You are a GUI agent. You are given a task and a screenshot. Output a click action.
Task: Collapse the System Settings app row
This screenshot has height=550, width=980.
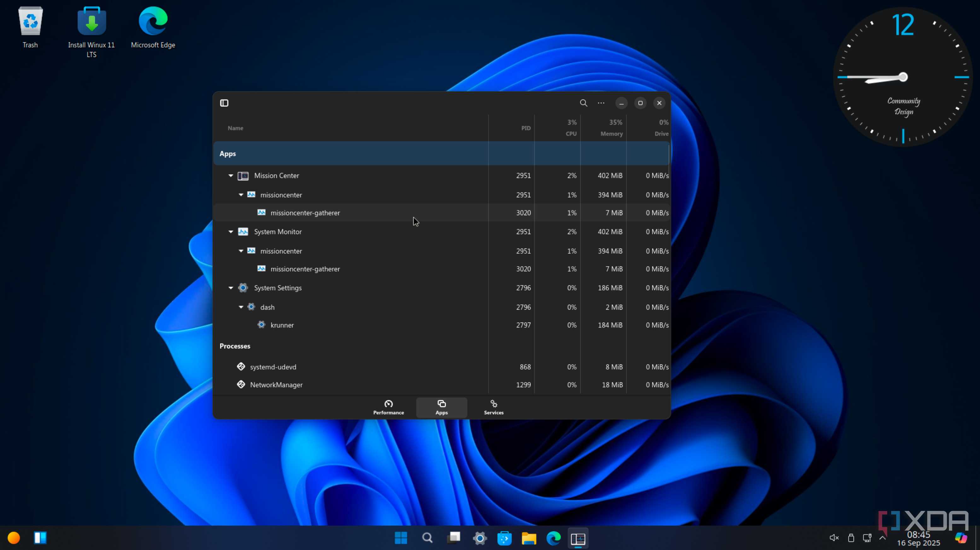(230, 288)
